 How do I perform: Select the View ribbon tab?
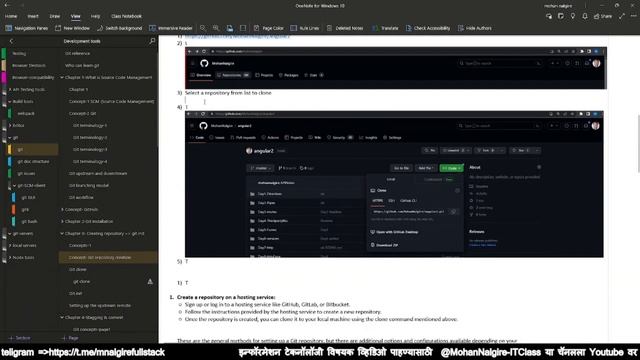[76, 16]
